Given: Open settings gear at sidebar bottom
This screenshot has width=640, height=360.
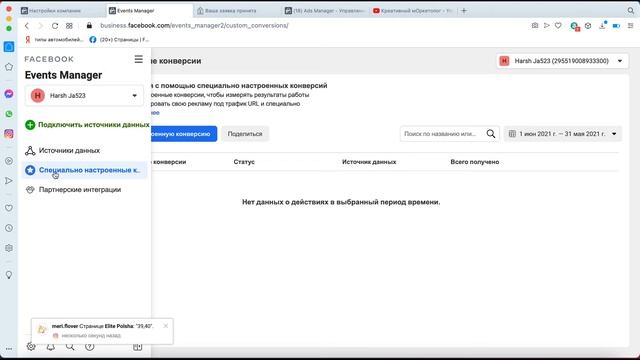Looking at the screenshot, I should point(31,347).
